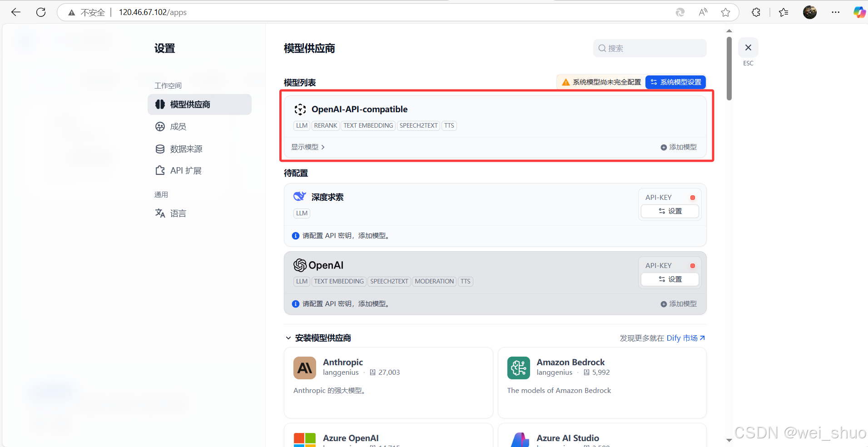Click the 数据来源 data source icon
Image resolution: width=868 pixels, height=447 pixels.
(160, 149)
